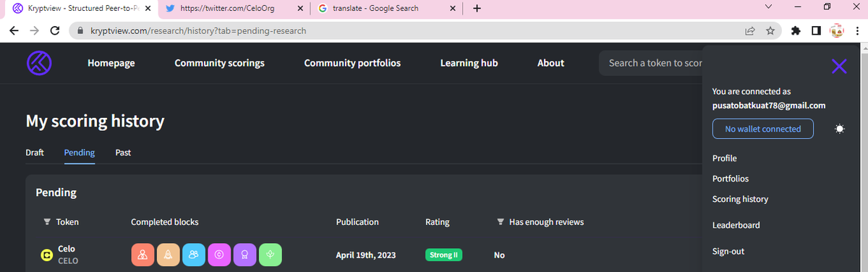This screenshot has width=868, height=272.
Task: Click the Celo token name
Action: coord(66,248)
